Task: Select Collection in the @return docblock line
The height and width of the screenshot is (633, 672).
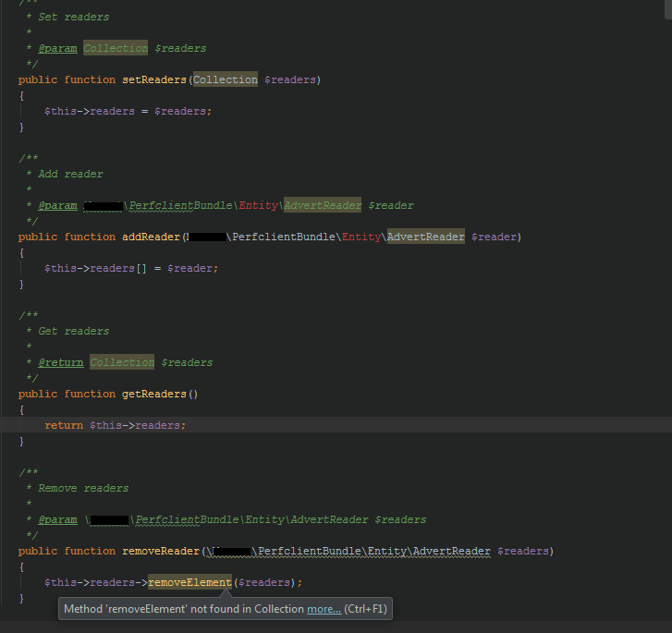Action: coord(122,362)
